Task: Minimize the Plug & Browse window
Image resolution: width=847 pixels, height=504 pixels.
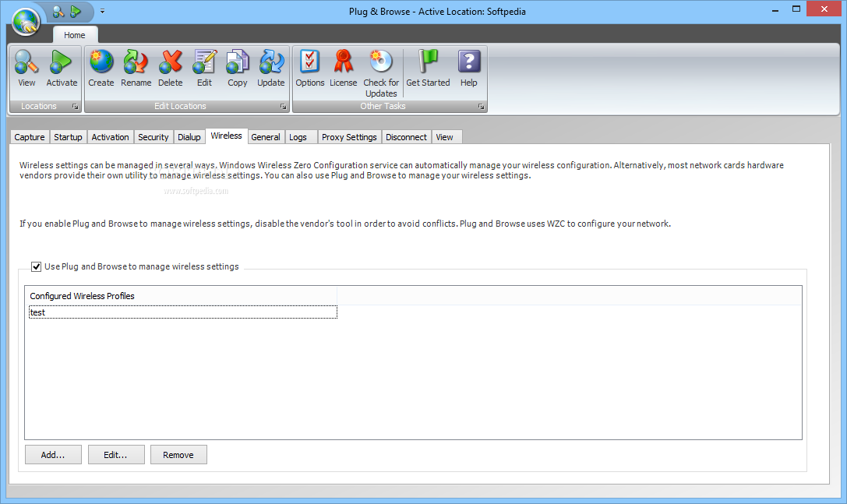Action: (x=775, y=9)
